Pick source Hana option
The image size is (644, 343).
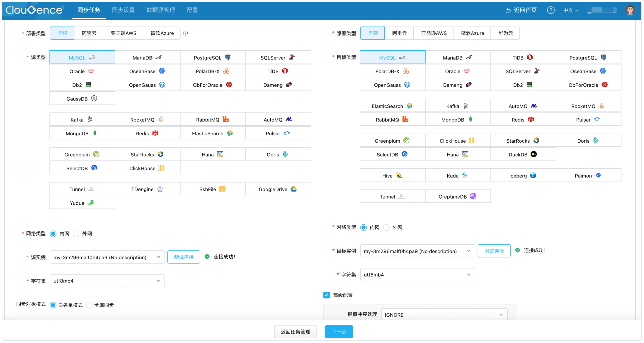click(213, 154)
